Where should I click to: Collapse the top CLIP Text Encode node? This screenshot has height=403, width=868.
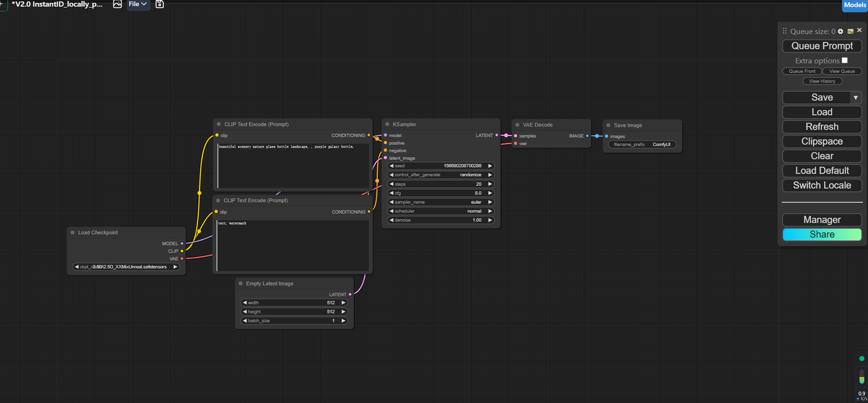(219, 124)
